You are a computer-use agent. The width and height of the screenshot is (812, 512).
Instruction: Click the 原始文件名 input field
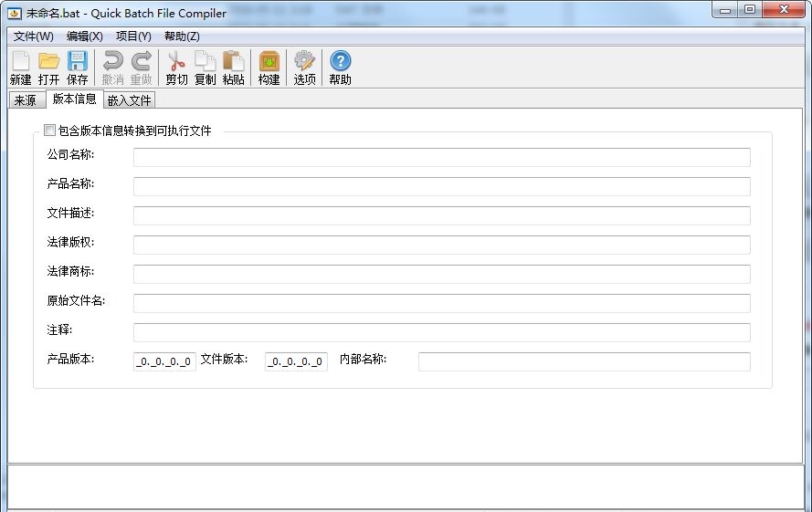pyautogui.click(x=442, y=303)
